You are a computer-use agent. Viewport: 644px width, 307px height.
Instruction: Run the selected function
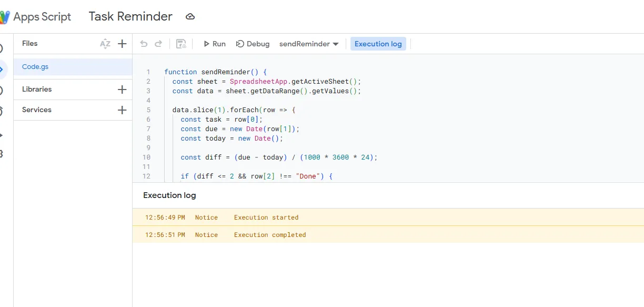point(215,44)
